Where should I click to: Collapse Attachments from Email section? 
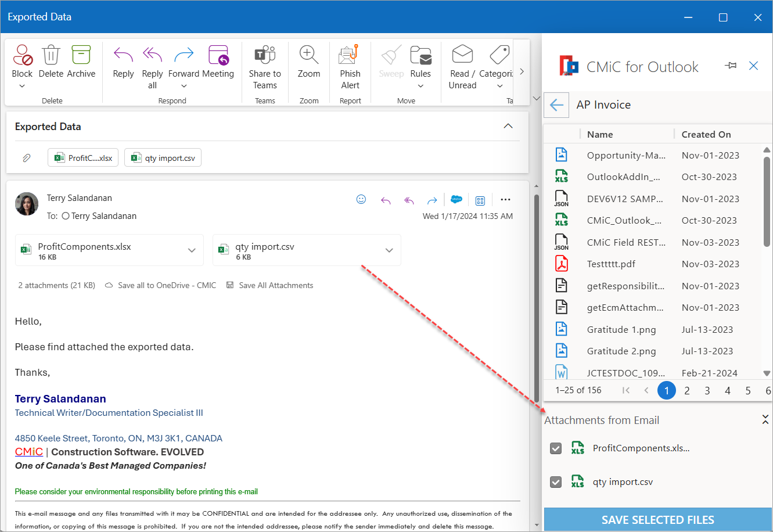click(765, 419)
